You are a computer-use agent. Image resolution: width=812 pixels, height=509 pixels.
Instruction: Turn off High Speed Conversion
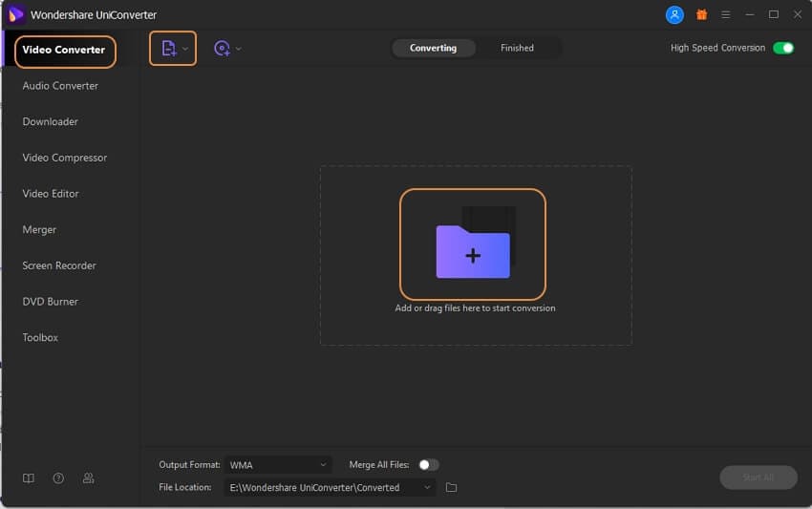(783, 48)
